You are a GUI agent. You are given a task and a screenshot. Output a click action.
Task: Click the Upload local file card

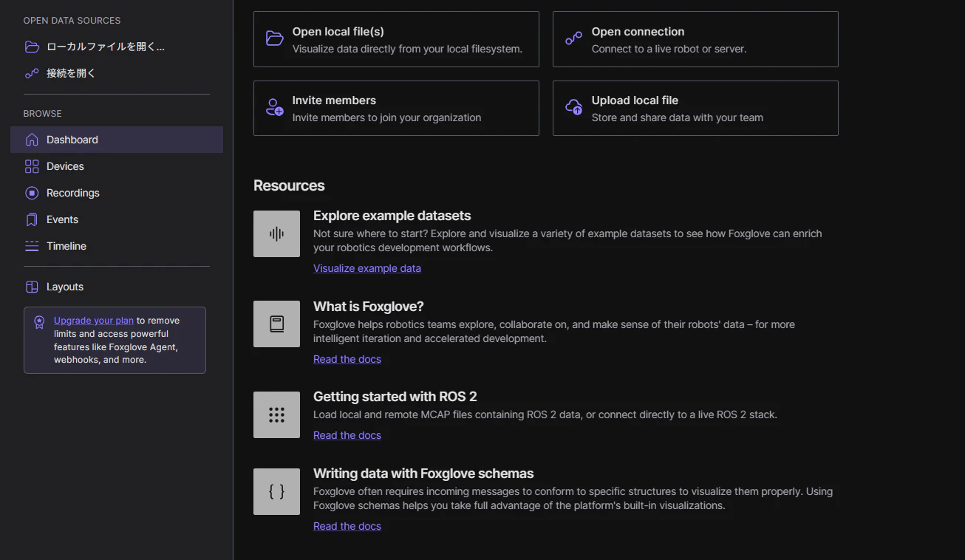(x=695, y=108)
